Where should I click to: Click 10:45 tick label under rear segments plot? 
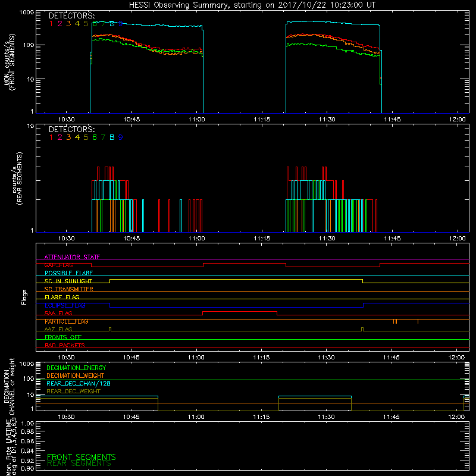131,239
